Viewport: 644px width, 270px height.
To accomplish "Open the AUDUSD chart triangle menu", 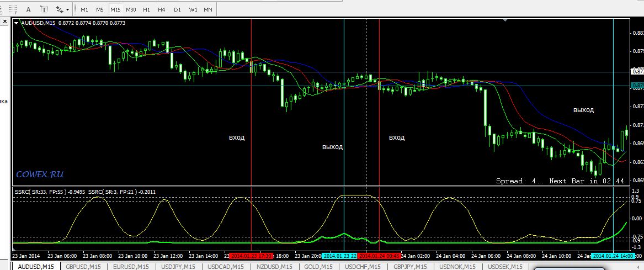I will pyautogui.click(x=16, y=23).
